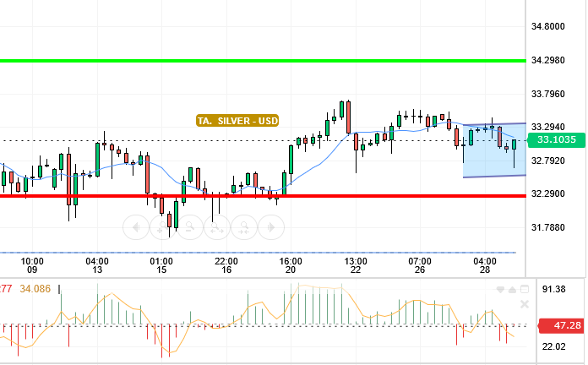Maximize the indicator panel
The width and height of the screenshot is (588, 365).
(525, 289)
